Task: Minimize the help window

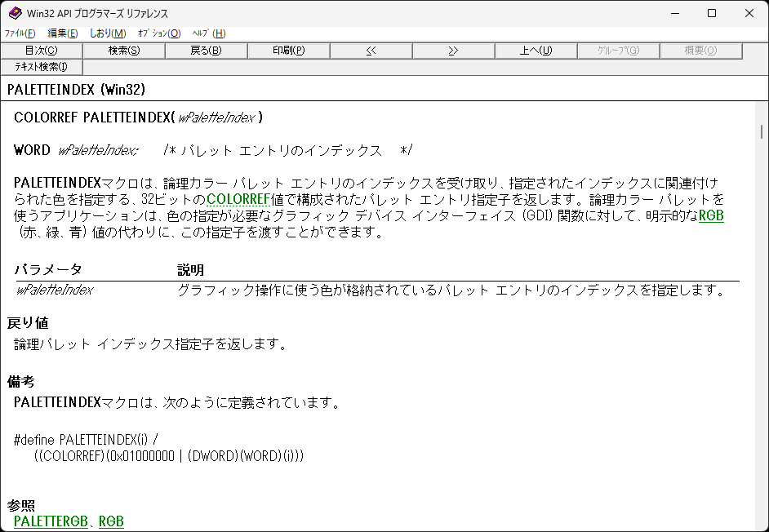Action: click(x=675, y=13)
